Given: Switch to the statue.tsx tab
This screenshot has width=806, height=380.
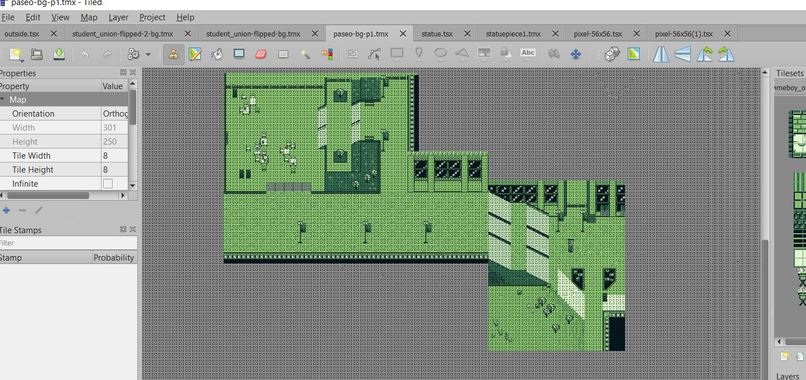Looking at the screenshot, I should (437, 33).
